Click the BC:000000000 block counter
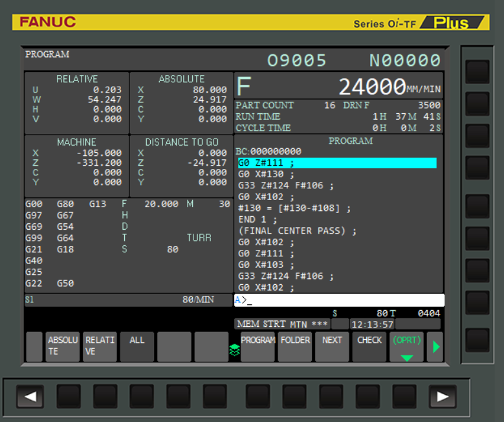The width and height of the screenshot is (504, 422). pyautogui.click(x=268, y=151)
